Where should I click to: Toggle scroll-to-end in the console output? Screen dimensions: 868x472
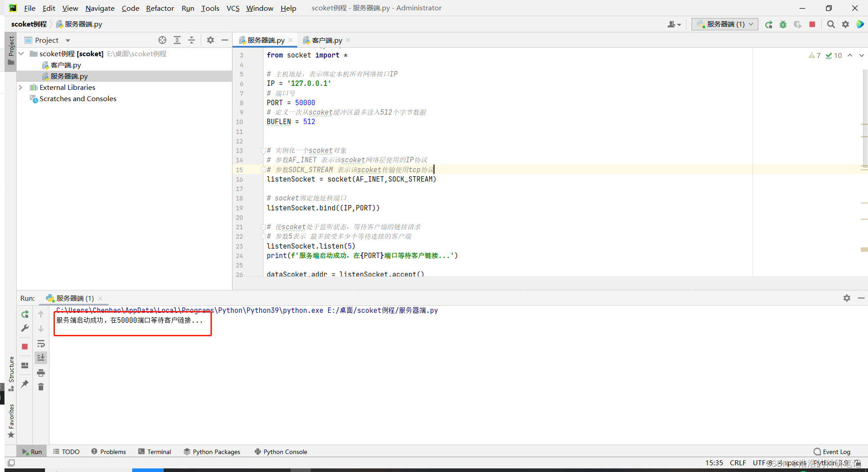[41, 357]
